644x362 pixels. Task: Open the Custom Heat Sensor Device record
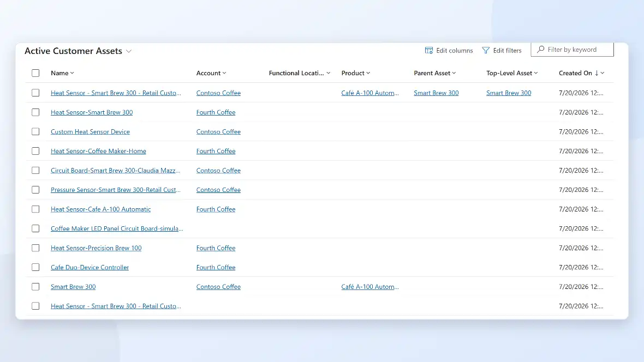(x=91, y=132)
